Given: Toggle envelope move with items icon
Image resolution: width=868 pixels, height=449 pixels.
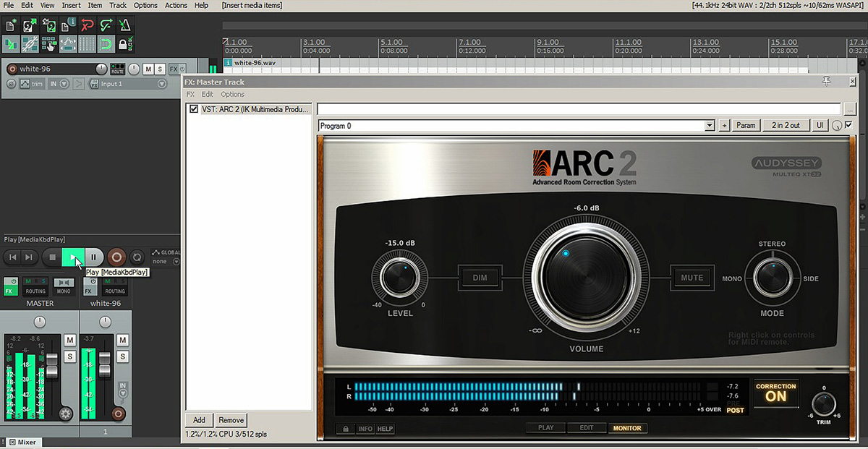Looking at the screenshot, I should pyautogui.click(x=68, y=44).
